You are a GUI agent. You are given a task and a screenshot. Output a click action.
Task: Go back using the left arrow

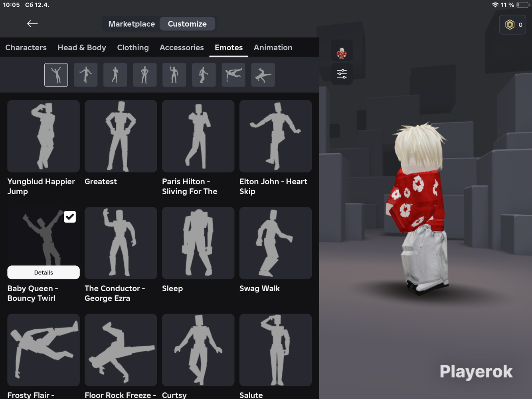pos(32,24)
